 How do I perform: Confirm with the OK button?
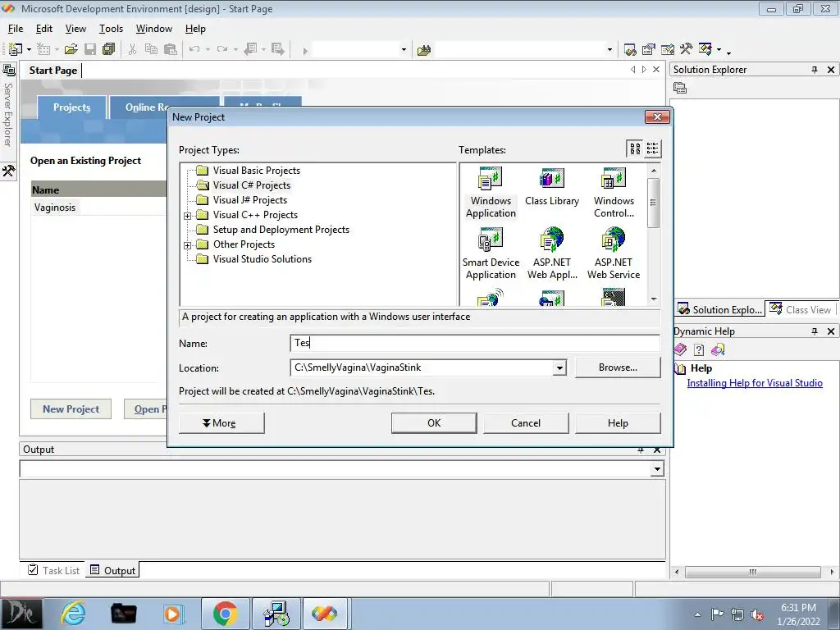tap(434, 422)
